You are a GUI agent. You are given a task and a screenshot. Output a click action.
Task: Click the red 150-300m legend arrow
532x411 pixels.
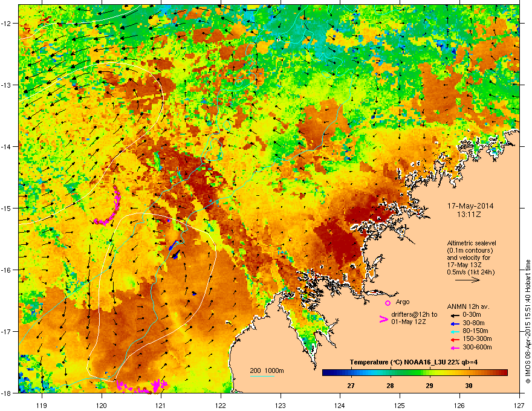[455, 340]
